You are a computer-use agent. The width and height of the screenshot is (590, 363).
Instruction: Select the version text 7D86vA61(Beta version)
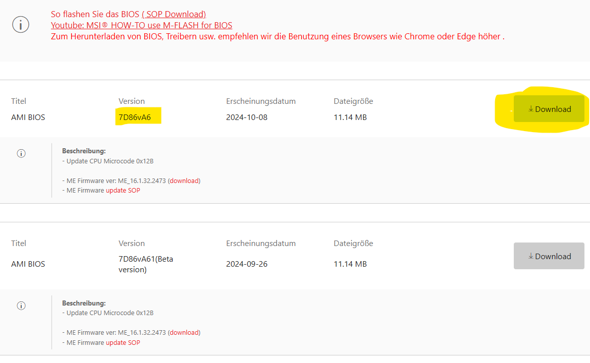point(146,264)
